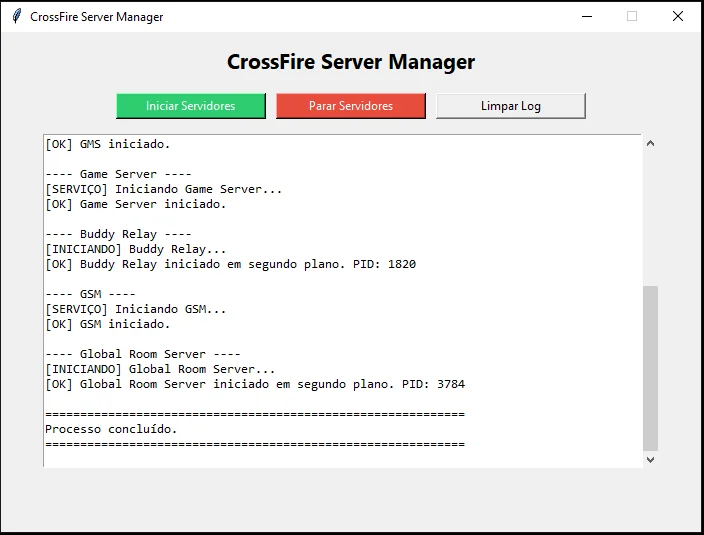Screen dimensions: 704x535
Task: Click '[INICIANDO] Buddy Relay...' log line
Action: (136, 249)
